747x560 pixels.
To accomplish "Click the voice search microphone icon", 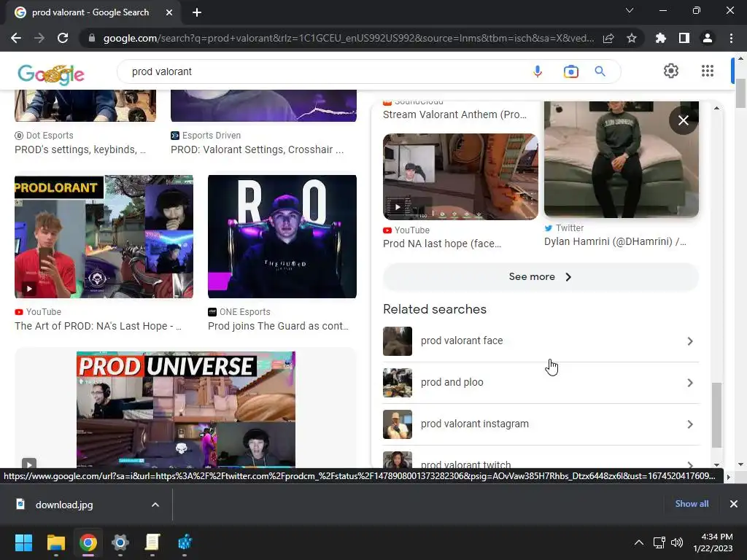I will coord(538,71).
